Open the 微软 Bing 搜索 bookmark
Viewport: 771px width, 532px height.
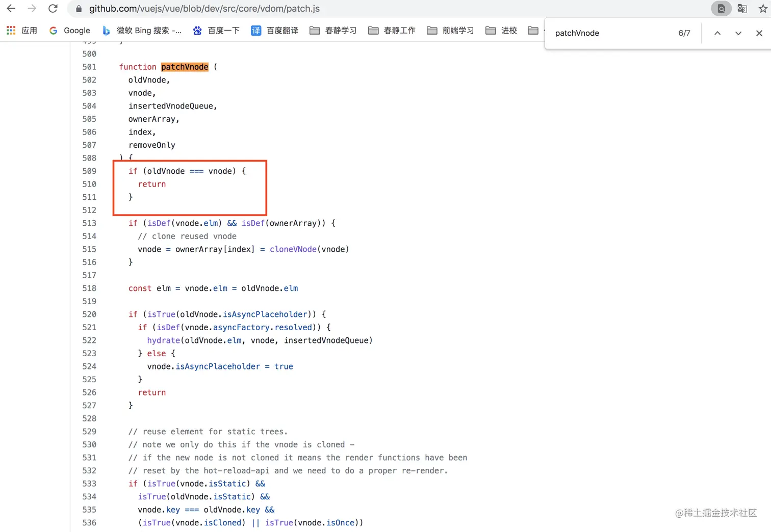(142, 31)
